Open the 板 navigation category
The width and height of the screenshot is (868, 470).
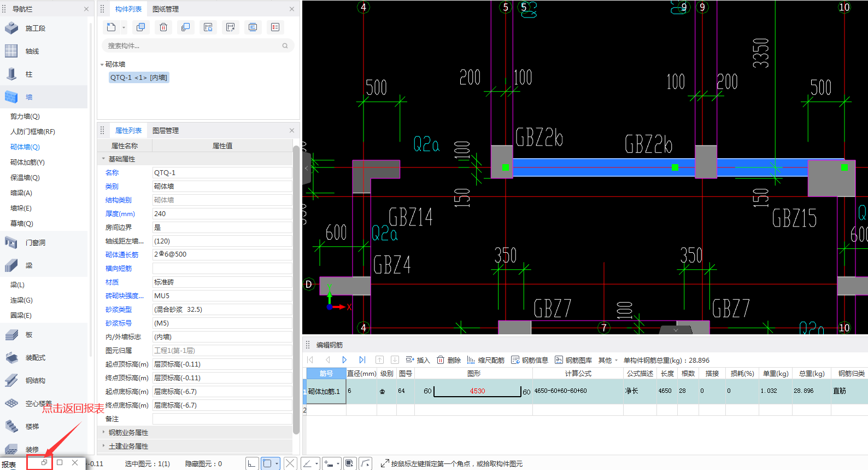[x=44, y=334]
